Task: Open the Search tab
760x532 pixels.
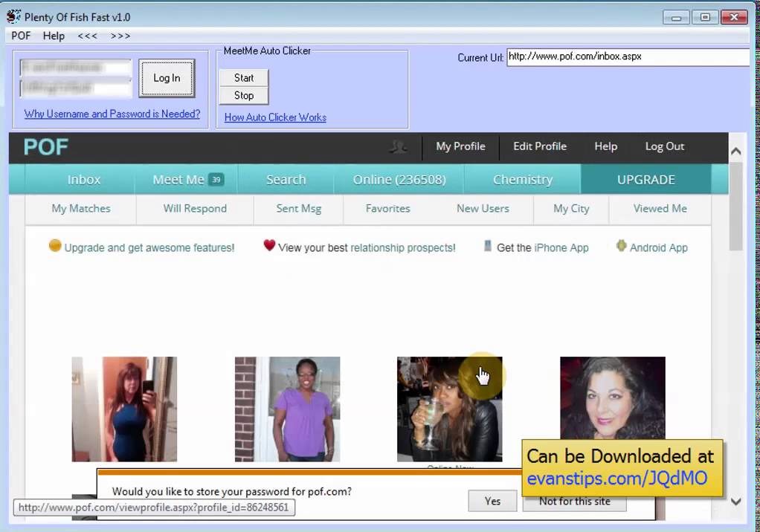Action: (x=286, y=180)
